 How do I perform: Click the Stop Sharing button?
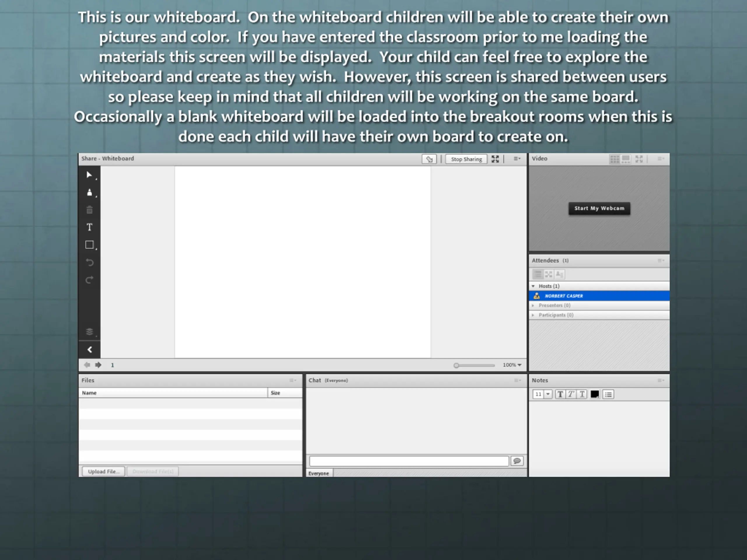[466, 159]
